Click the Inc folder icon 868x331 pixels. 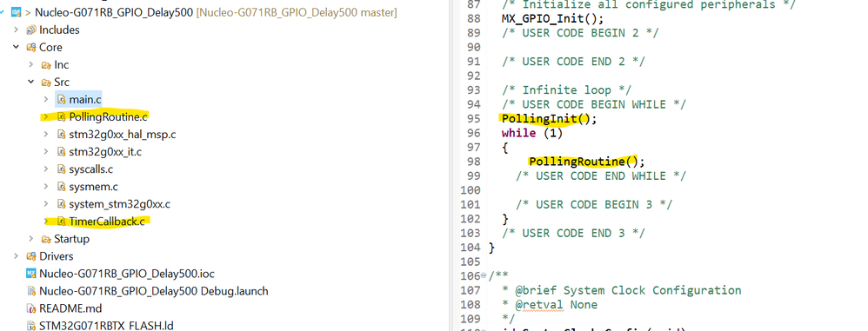(46, 64)
